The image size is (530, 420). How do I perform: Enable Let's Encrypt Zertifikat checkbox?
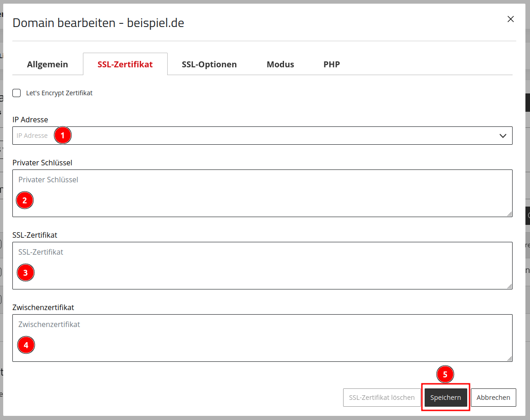click(16, 93)
